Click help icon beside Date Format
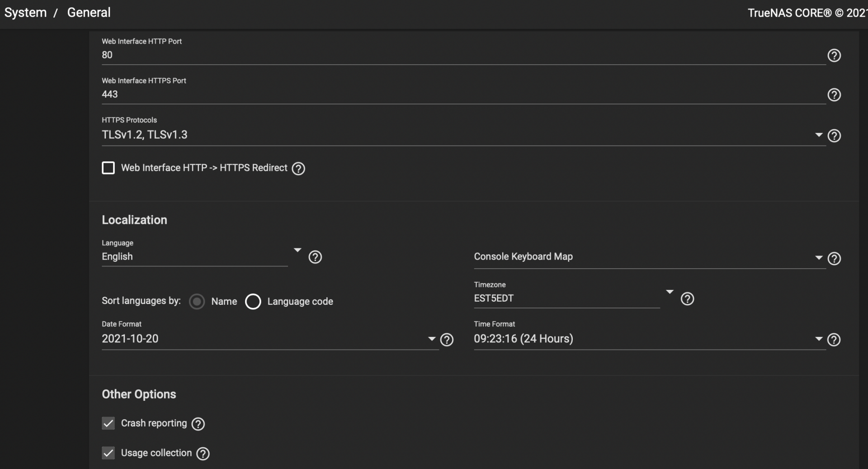This screenshot has height=469, width=868. [x=447, y=340]
